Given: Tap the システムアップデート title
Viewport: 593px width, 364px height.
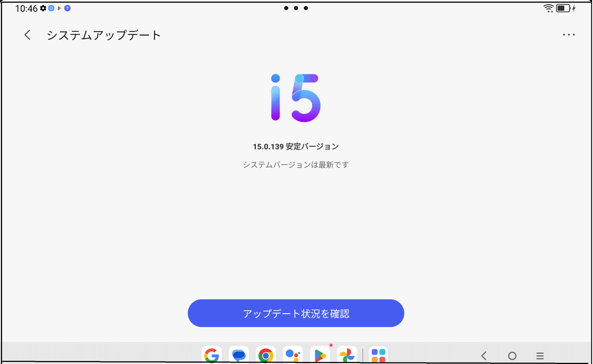Looking at the screenshot, I should (x=104, y=35).
